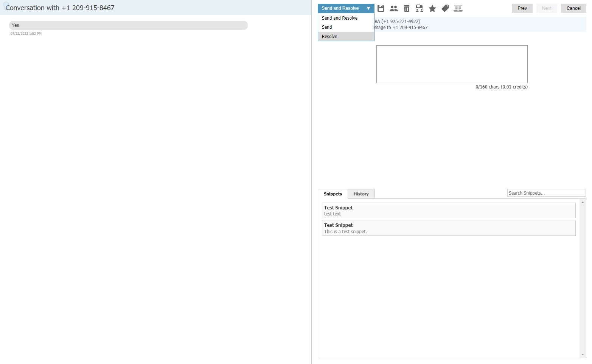Switch to the Snippets tab
This screenshot has width=592, height=364.
(333, 194)
